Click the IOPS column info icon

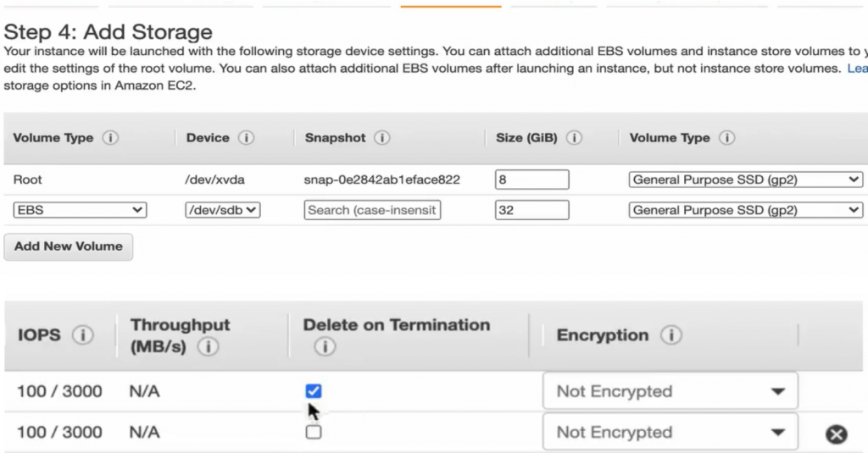(x=82, y=335)
